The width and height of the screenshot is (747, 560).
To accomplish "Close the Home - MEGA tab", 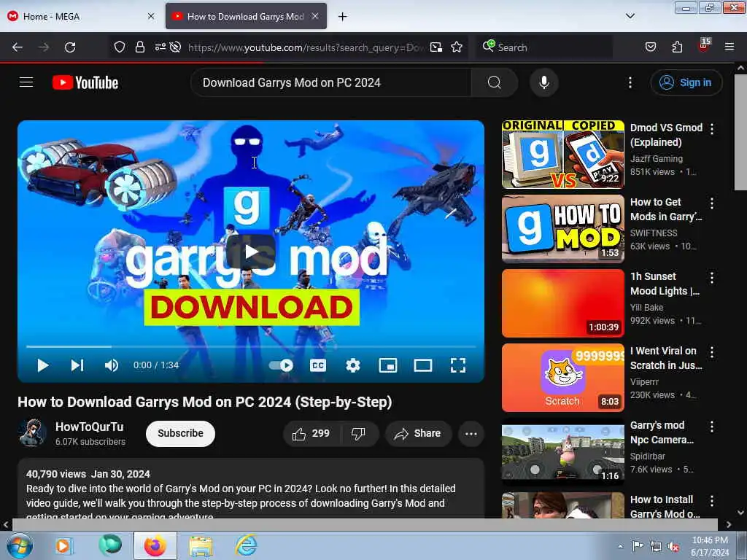I will (x=150, y=16).
